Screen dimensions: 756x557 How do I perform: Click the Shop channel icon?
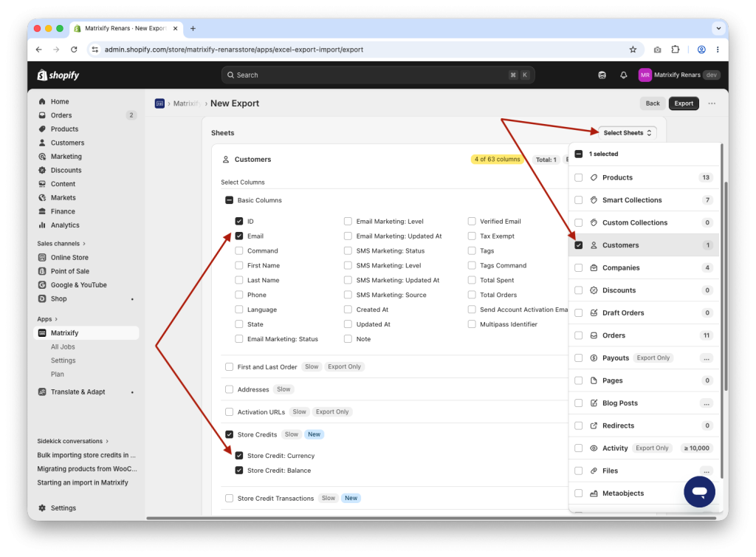pos(42,298)
